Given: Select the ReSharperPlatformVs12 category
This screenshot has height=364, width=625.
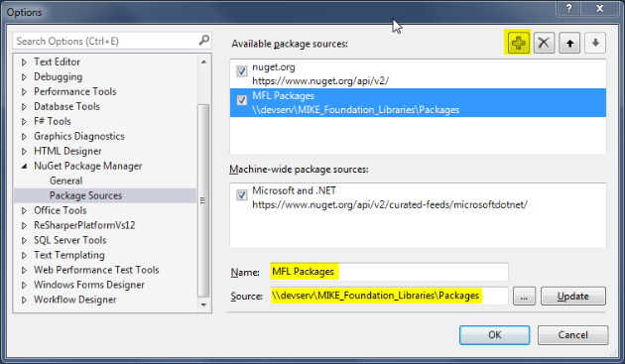Looking at the screenshot, I should click(84, 225).
